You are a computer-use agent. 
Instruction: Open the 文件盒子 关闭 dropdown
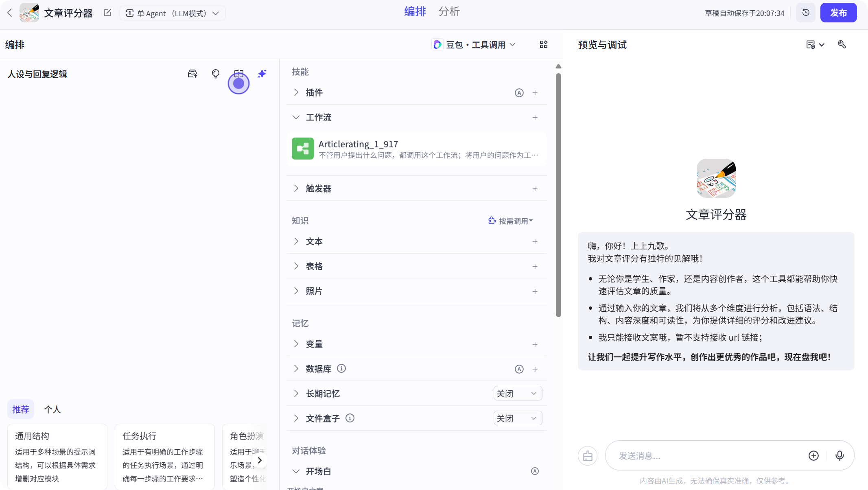[x=518, y=418]
